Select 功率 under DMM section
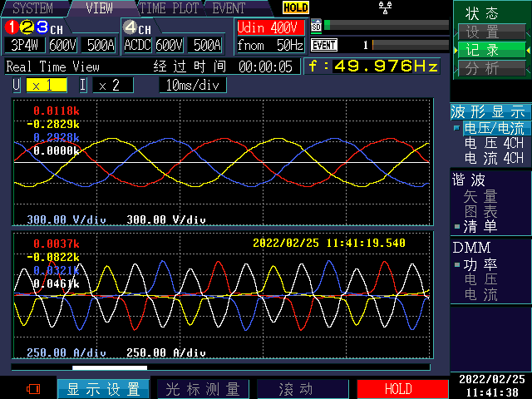 click(480, 265)
